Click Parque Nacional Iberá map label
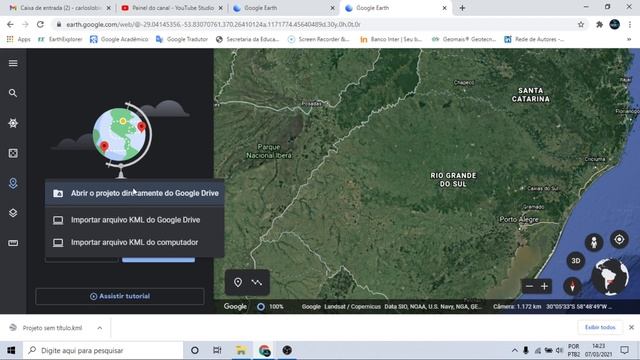The image size is (640, 360). (x=269, y=151)
